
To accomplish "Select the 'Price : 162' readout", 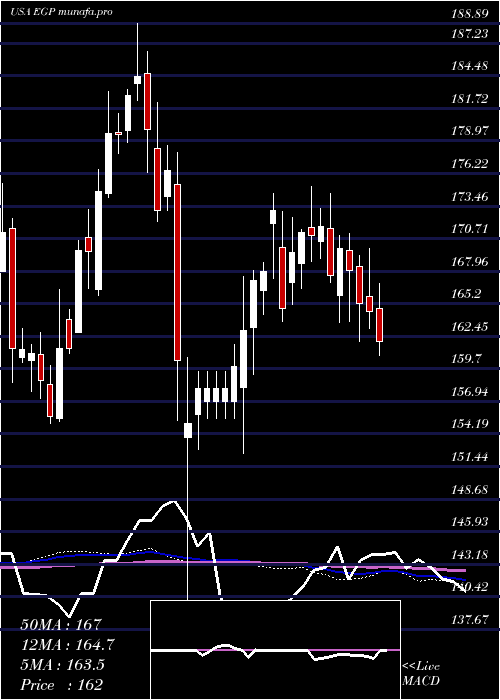I will 61,685.
